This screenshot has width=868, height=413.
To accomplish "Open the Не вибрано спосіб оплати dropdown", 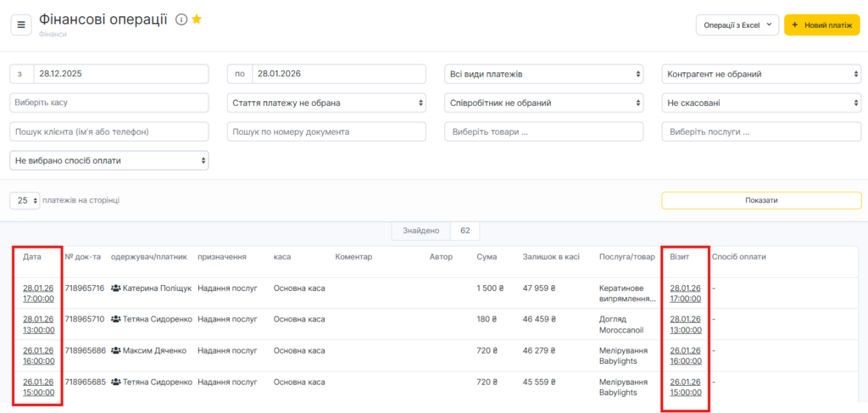I will (109, 159).
